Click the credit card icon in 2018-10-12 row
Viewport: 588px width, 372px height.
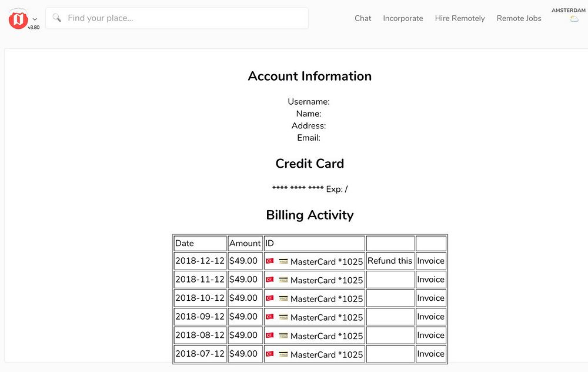click(x=283, y=298)
